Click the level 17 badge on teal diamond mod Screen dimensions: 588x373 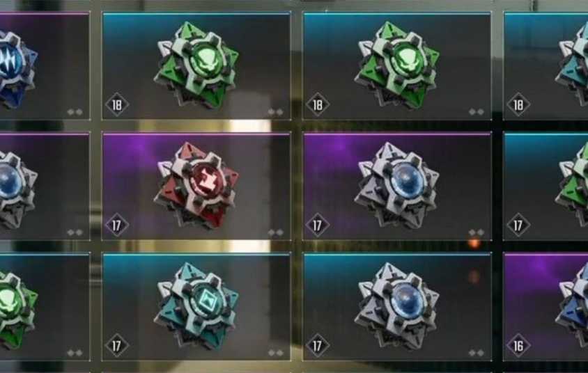click(x=117, y=346)
